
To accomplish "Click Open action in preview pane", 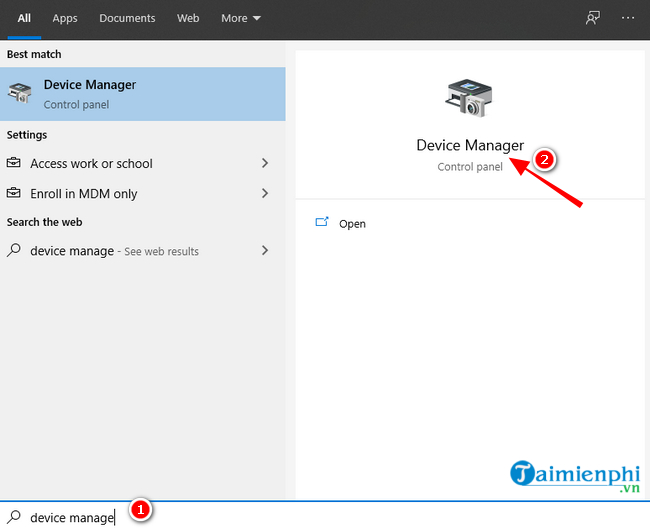I will coord(352,224).
